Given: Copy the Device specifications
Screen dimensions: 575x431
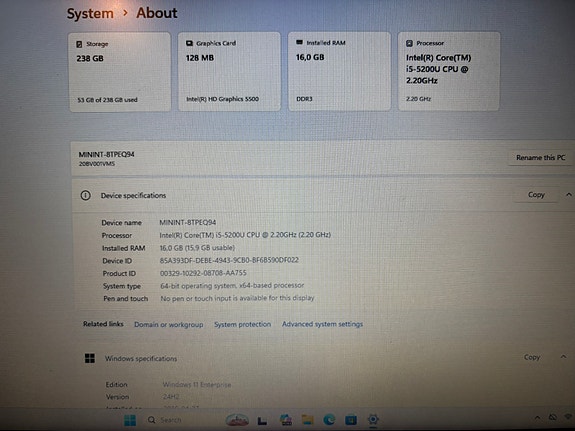Looking at the screenshot, I should pos(536,195).
